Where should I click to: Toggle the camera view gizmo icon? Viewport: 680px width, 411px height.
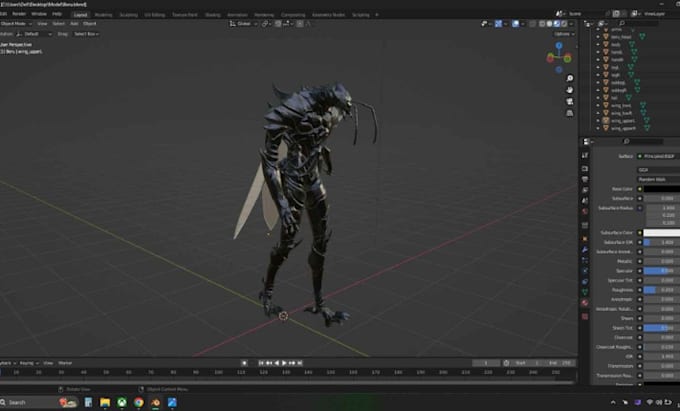point(570,101)
